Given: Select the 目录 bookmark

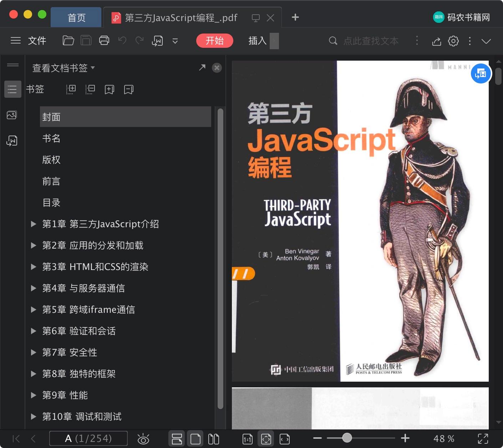Looking at the screenshot, I should (x=51, y=203).
